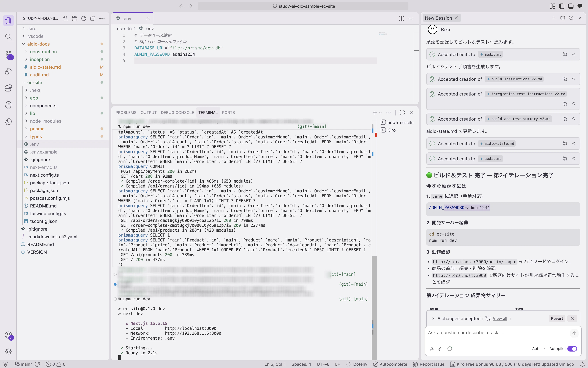This screenshot has height=368, width=588.
Task: Open the Extensions view
Action: 8,88
